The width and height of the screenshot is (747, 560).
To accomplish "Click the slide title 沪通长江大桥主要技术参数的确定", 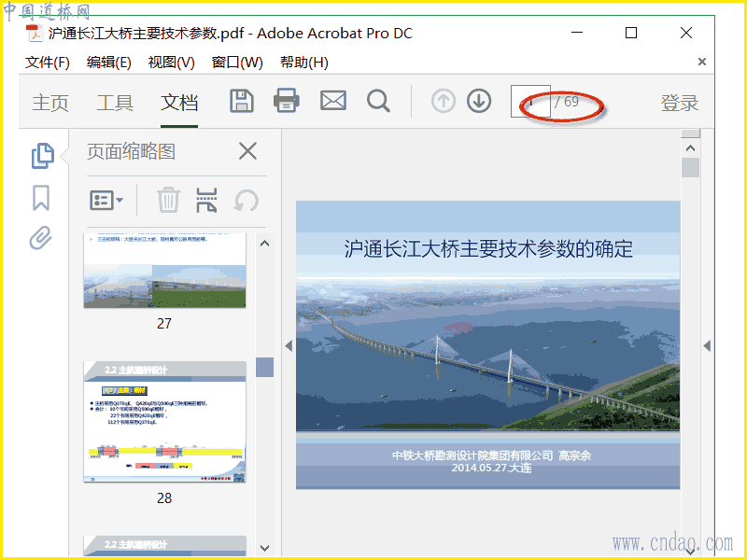I will pyautogui.click(x=488, y=249).
